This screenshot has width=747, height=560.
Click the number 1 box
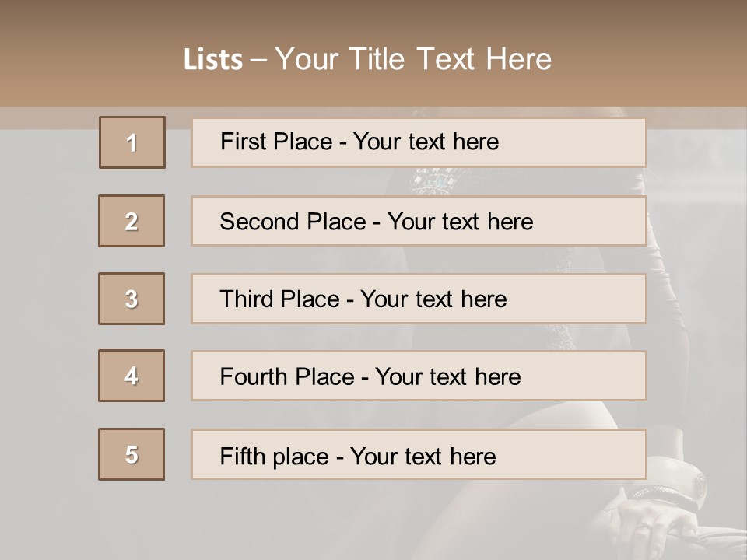click(x=132, y=142)
